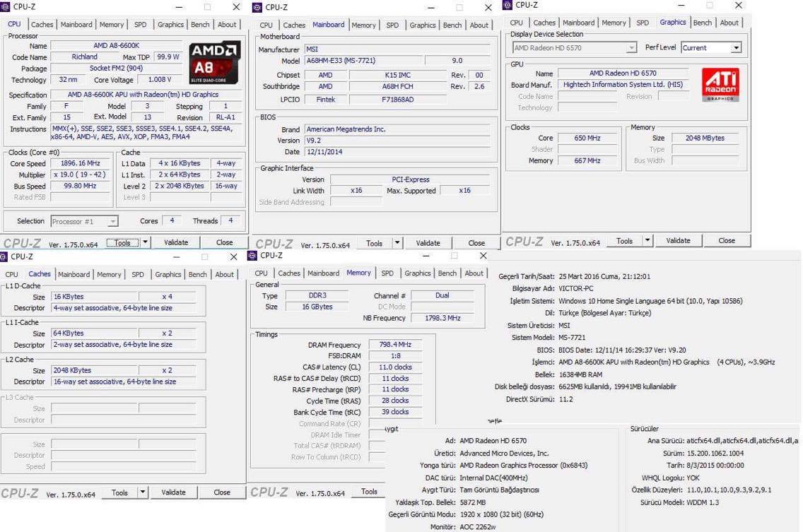
Task: Click graphics memory Size 2048 MBytes field
Action: pyautogui.click(x=705, y=138)
